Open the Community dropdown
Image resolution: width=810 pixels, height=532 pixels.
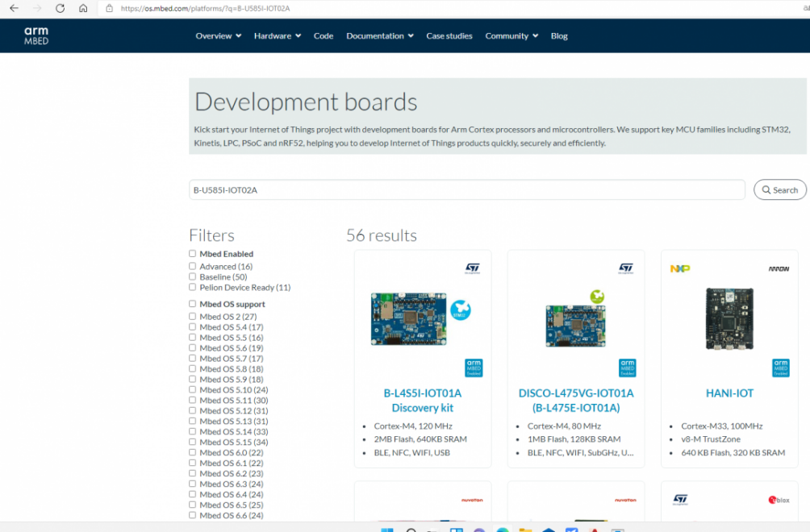(511, 35)
